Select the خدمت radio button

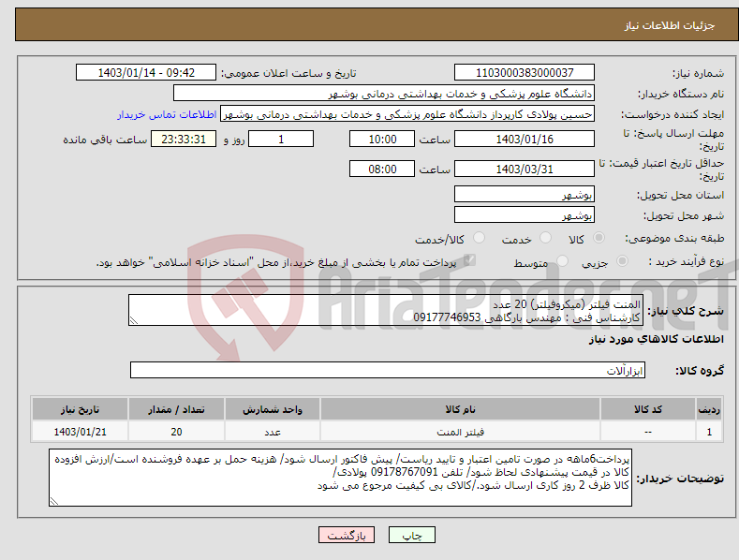tap(545, 238)
